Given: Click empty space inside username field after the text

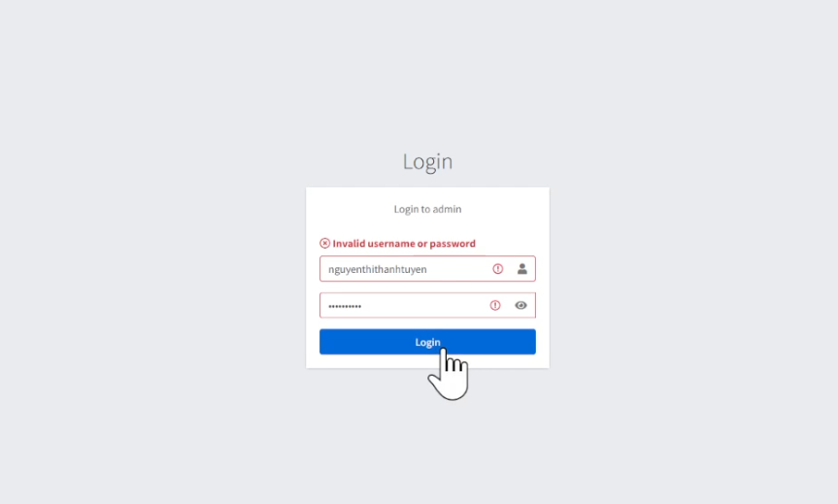Looking at the screenshot, I should pyautogui.click(x=458, y=269).
